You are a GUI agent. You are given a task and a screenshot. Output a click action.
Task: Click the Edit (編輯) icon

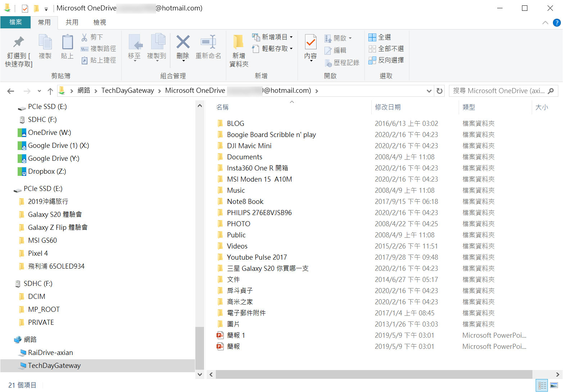[x=328, y=50]
